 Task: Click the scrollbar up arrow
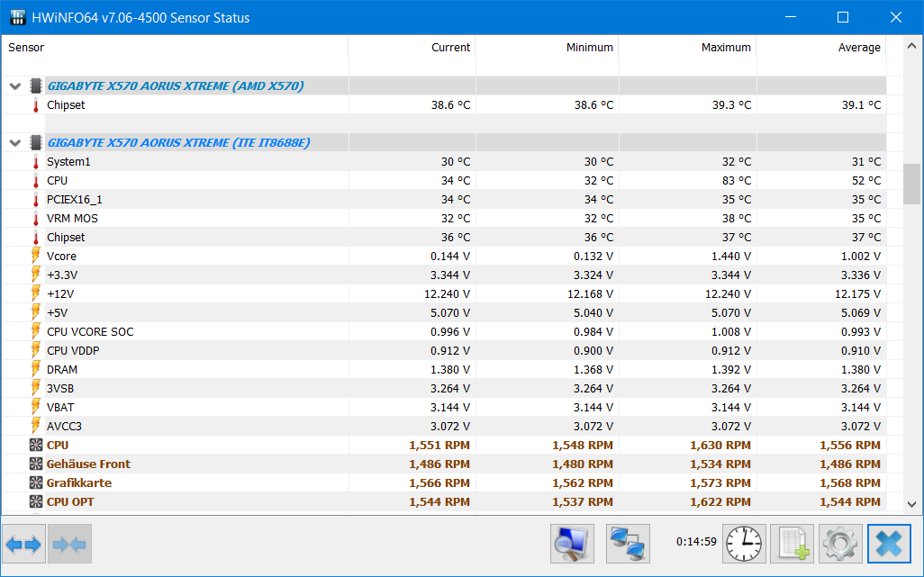(x=911, y=45)
